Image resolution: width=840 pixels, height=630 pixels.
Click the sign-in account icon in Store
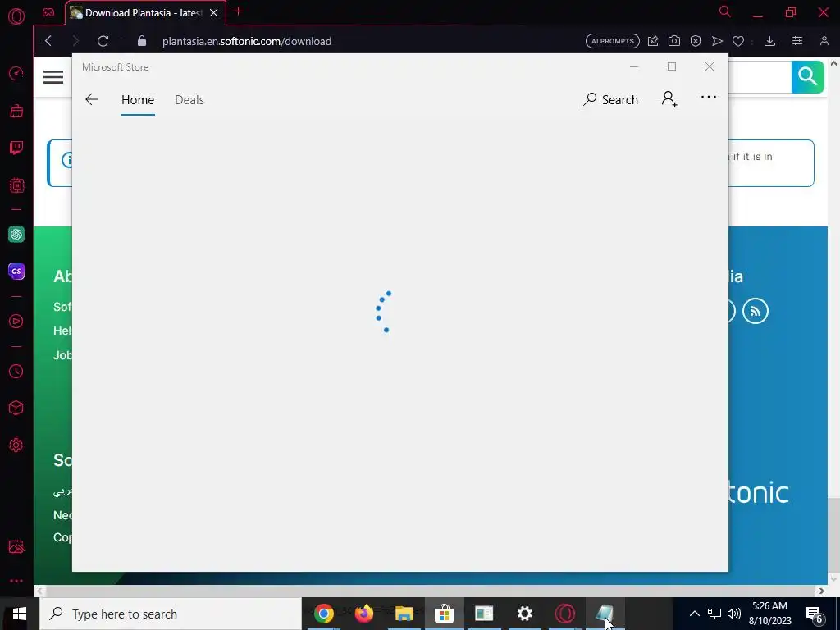coord(669,99)
